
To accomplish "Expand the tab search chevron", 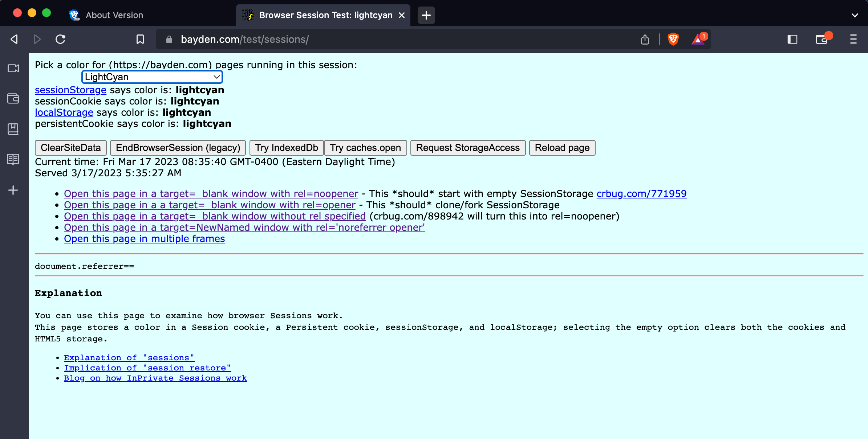I will click(x=855, y=15).
